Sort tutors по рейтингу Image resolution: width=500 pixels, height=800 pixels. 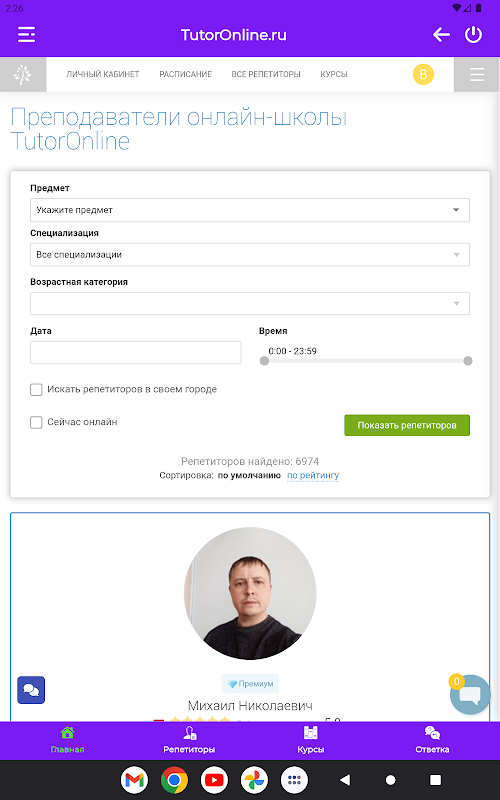pyautogui.click(x=313, y=476)
